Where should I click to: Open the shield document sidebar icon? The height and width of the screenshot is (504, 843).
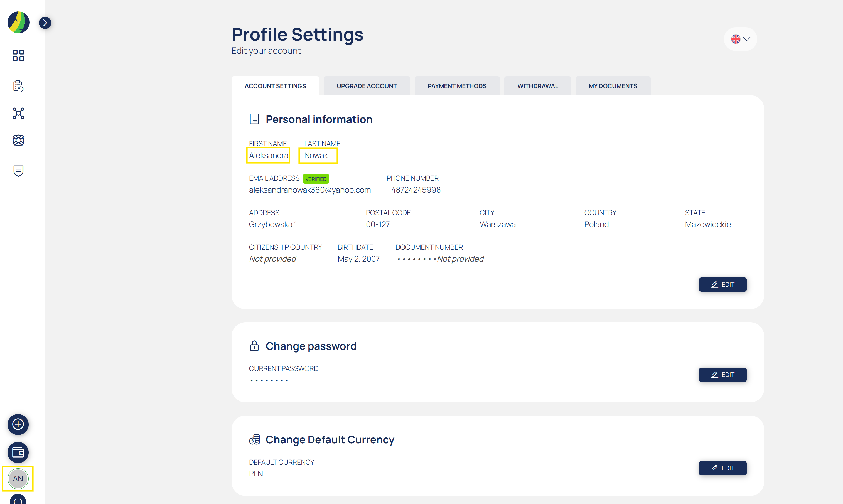pyautogui.click(x=18, y=171)
